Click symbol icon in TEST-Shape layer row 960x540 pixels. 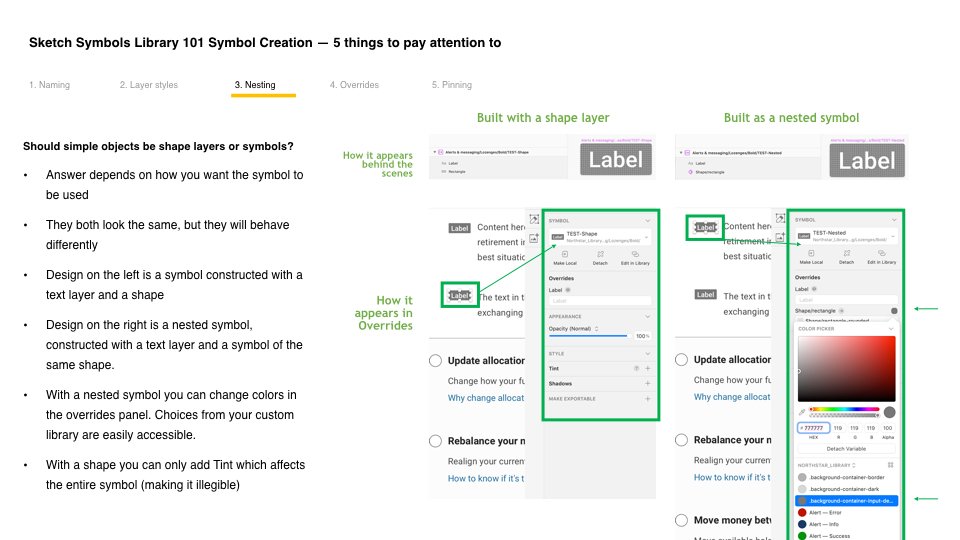click(x=441, y=152)
